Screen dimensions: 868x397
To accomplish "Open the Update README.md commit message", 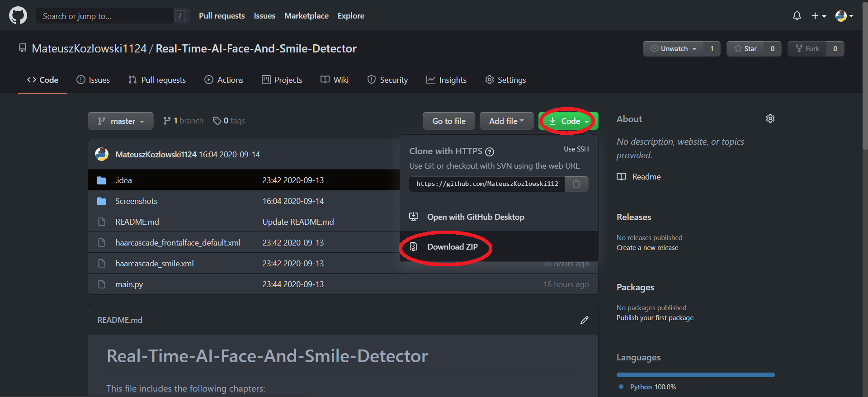I will [298, 222].
